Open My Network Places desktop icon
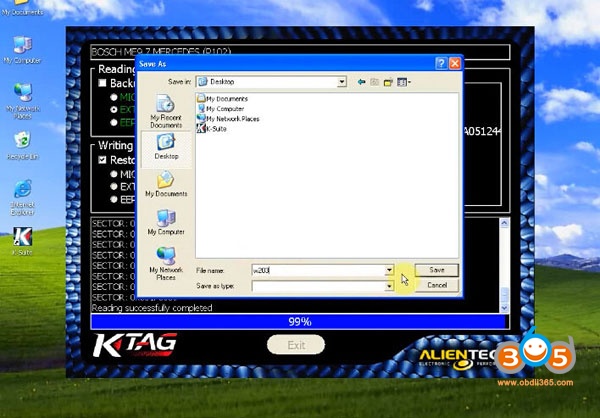This screenshot has width=600, height=418. (22, 101)
